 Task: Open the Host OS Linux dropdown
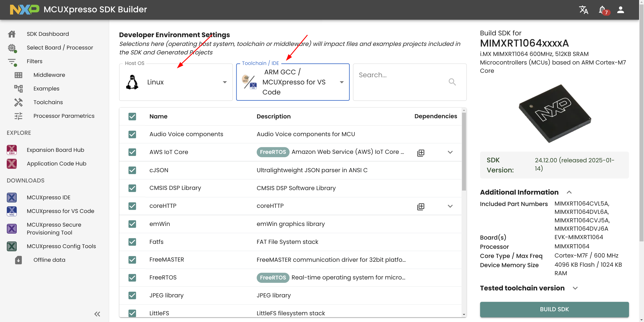pyautogui.click(x=176, y=82)
